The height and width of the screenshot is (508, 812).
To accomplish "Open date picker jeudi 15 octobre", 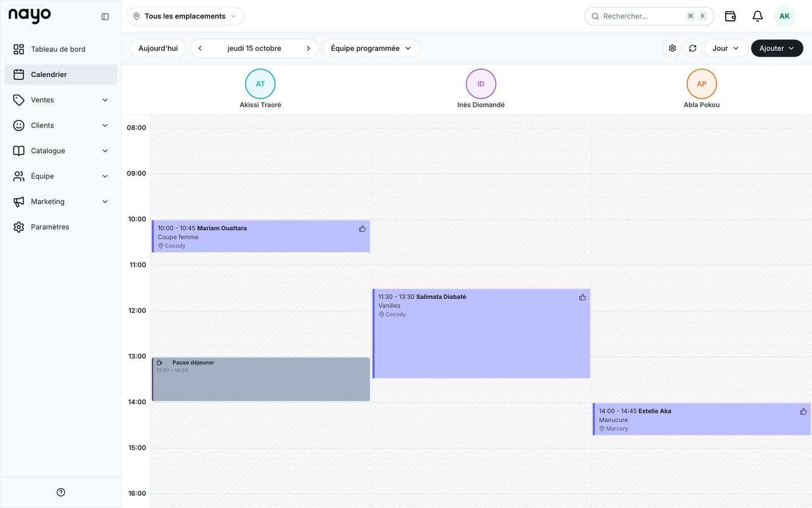I will click(x=254, y=48).
